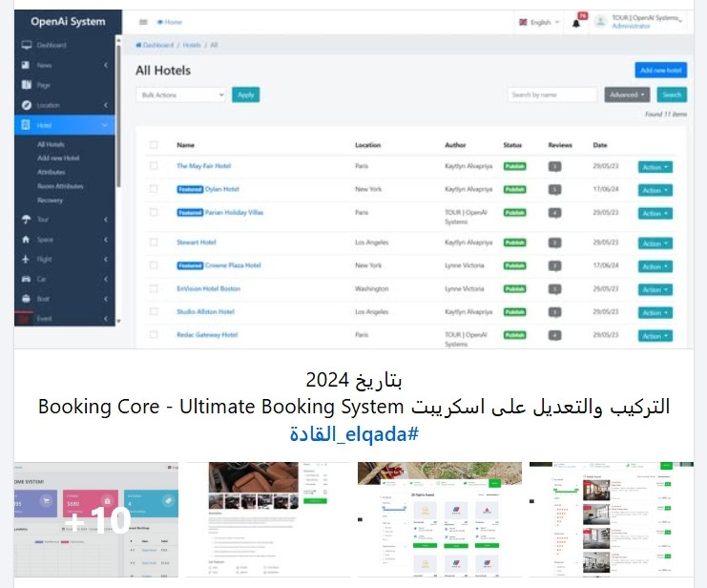This screenshot has height=588, width=707.
Task: Open the Bulk Actions dropdown
Action: 181,94
